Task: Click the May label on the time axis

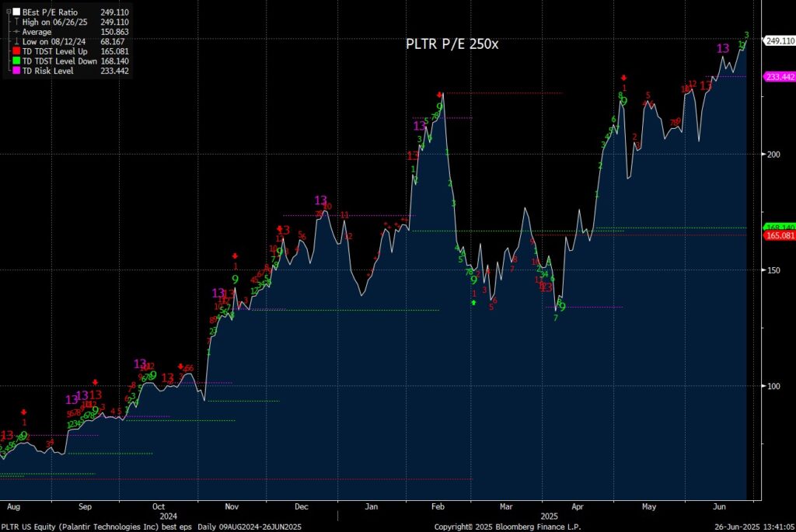Action: point(649,506)
